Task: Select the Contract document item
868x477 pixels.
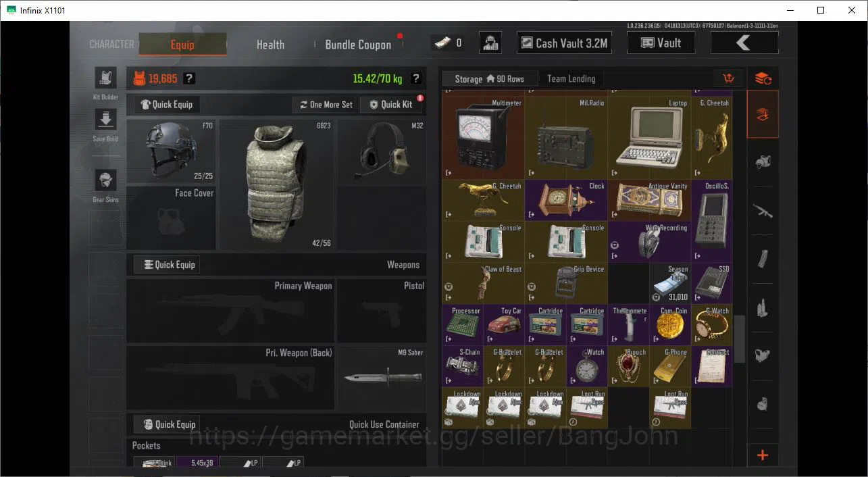Action: tap(711, 366)
